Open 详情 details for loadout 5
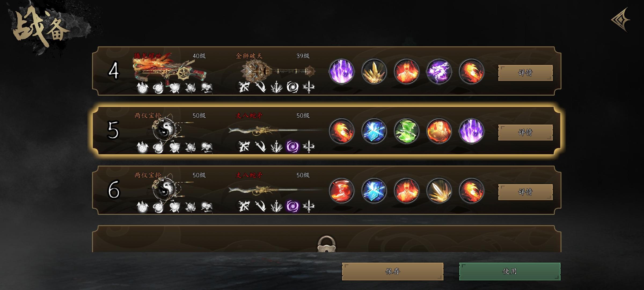 525,132
